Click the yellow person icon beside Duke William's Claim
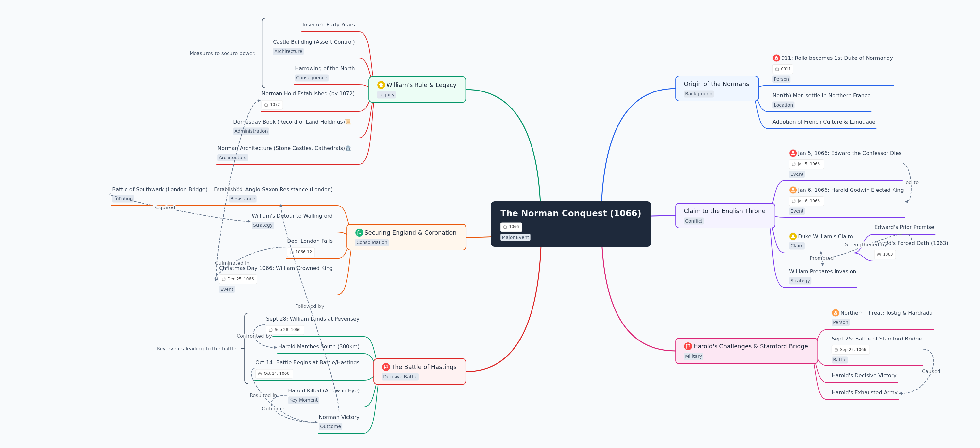 click(793, 236)
